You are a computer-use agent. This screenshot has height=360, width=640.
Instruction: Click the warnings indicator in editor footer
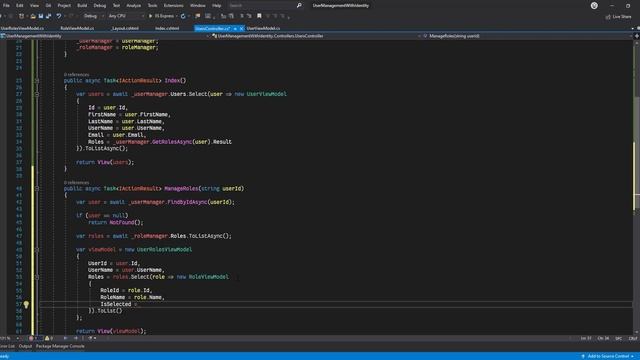coord(49,338)
